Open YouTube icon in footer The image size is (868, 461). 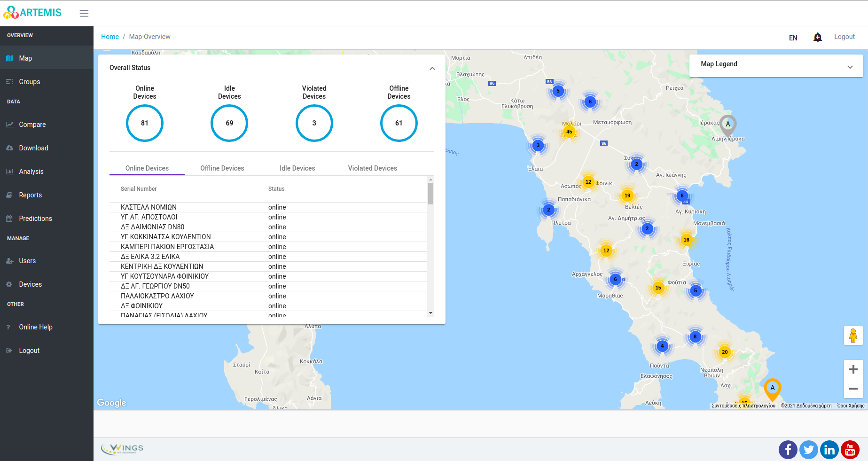click(x=850, y=450)
